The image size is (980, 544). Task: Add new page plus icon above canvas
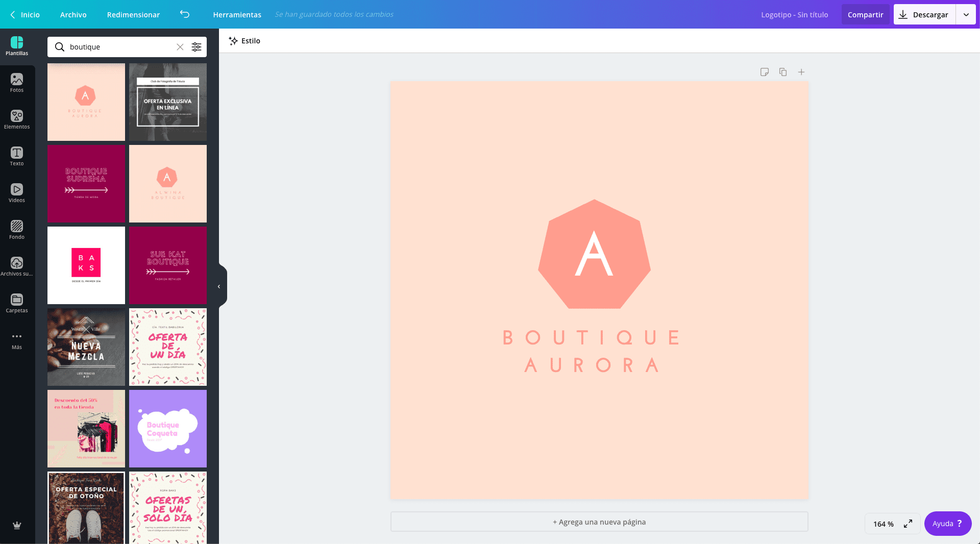coord(801,72)
